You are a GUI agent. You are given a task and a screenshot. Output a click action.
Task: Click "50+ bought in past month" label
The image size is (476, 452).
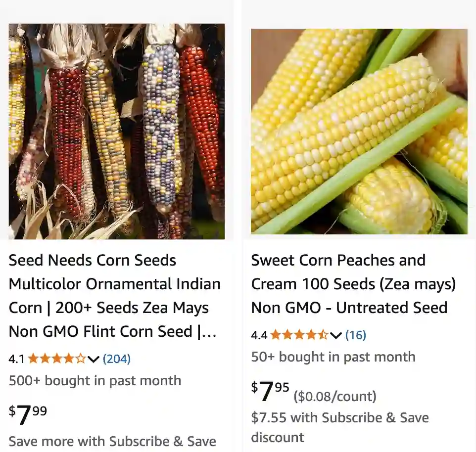(333, 357)
